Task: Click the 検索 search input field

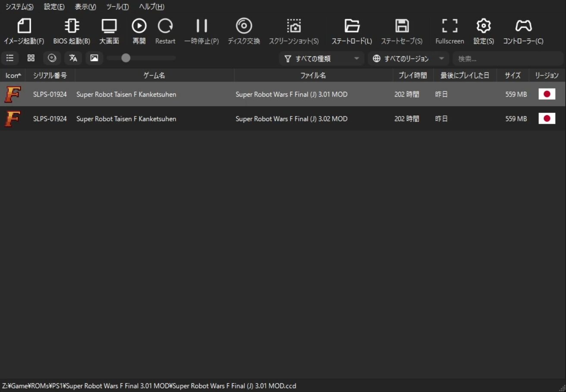Action: 507,59
